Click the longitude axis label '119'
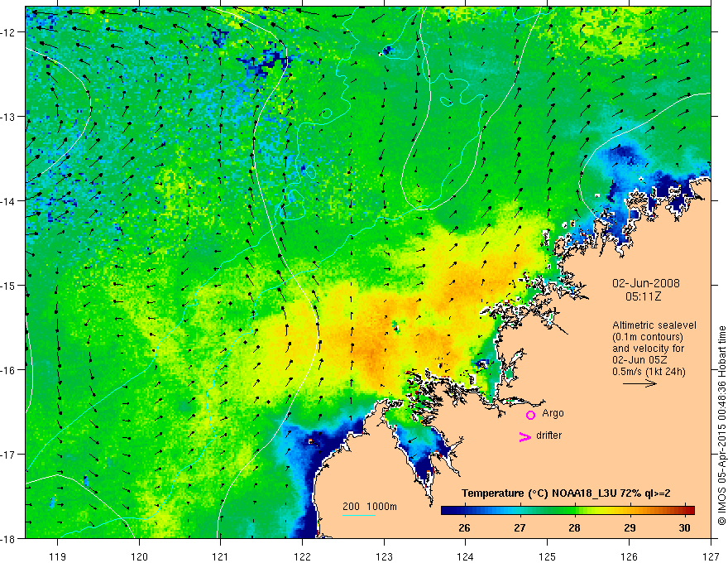The image size is (728, 563). [58, 556]
